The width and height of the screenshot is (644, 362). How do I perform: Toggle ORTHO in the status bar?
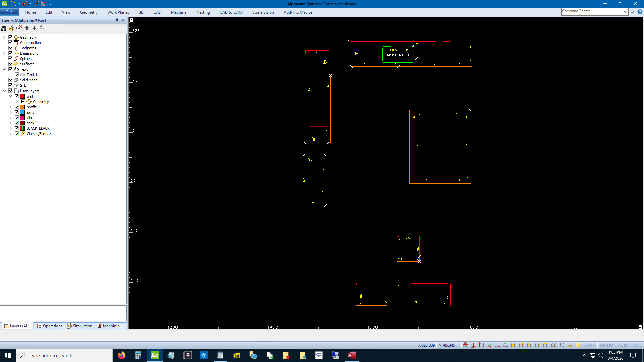point(606,345)
